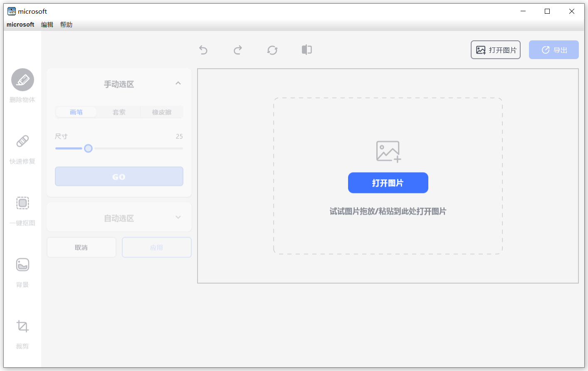Open the 帮助 menu
This screenshot has width=588, height=371.
(x=66, y=25)
